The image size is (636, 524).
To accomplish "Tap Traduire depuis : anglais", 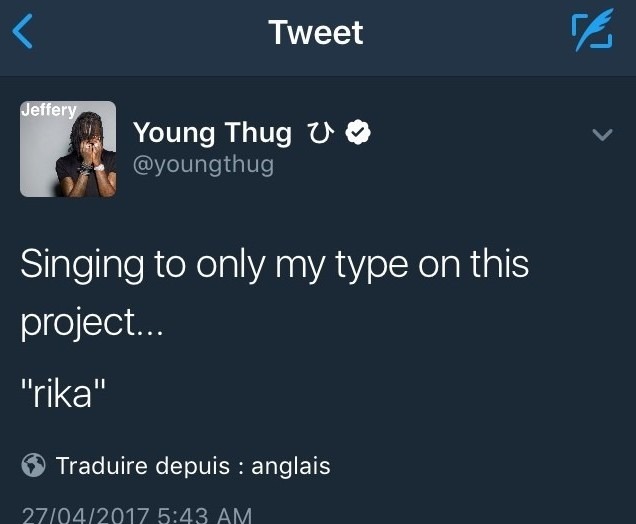I will tap(192, 465).
